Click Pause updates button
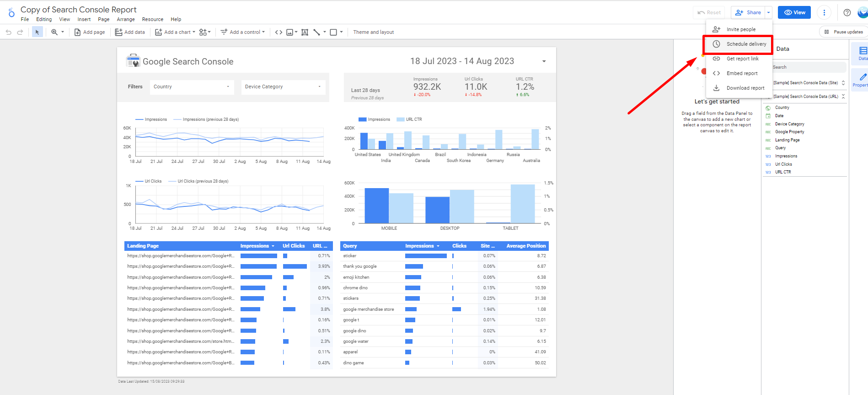This screenshot has height=395, width=868. point(843,32)
